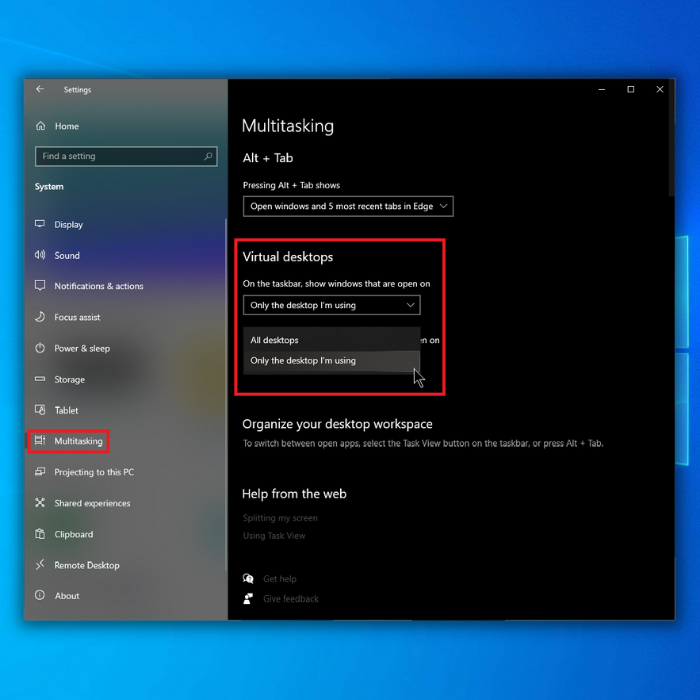Open Shared experiences settings
Viewport: 700px width, 700px height.
(92, 503)
